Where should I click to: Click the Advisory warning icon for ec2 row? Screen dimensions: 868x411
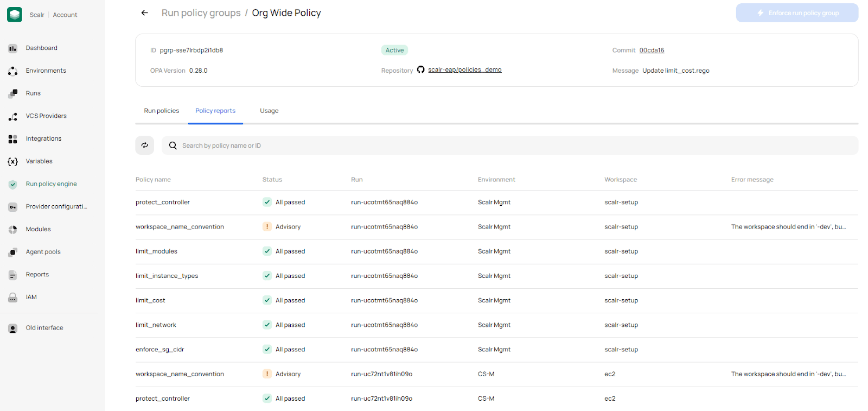coord(267,374)
